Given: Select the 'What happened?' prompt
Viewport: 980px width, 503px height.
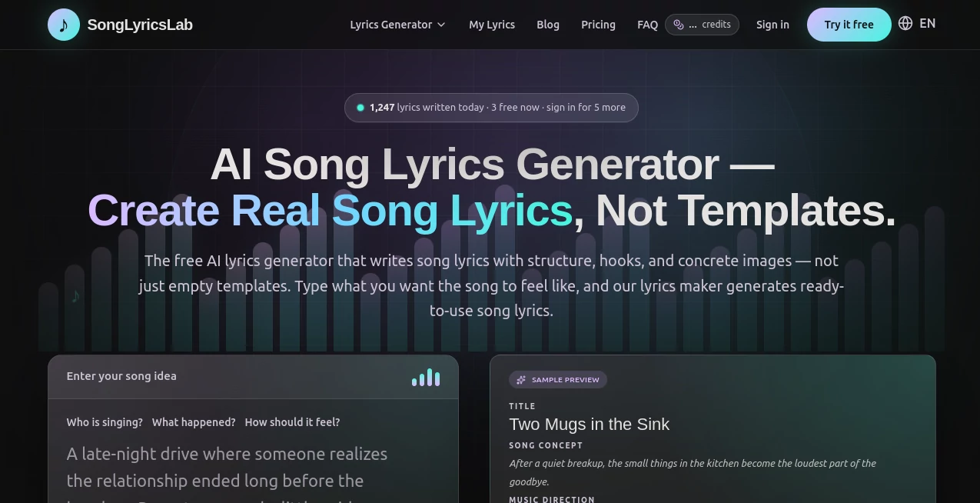Looking at the screenshot, I should [x=194, y=422].
